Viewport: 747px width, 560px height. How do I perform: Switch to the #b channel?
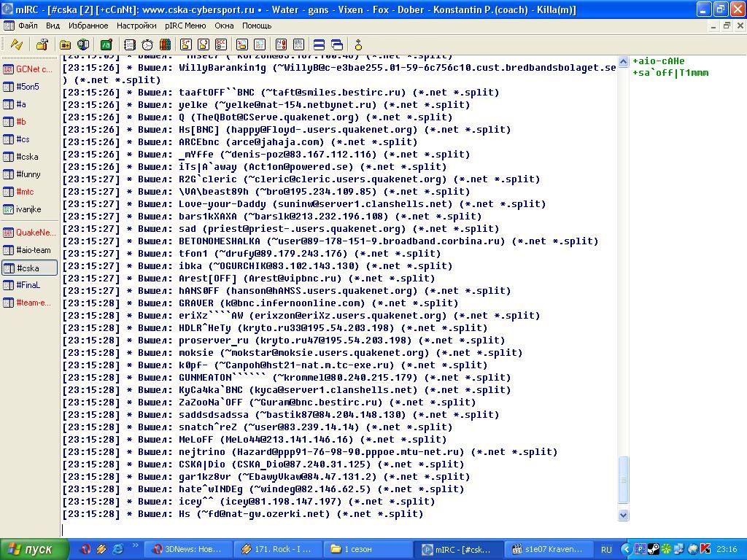pyautogui.click(x=29, y=122)
